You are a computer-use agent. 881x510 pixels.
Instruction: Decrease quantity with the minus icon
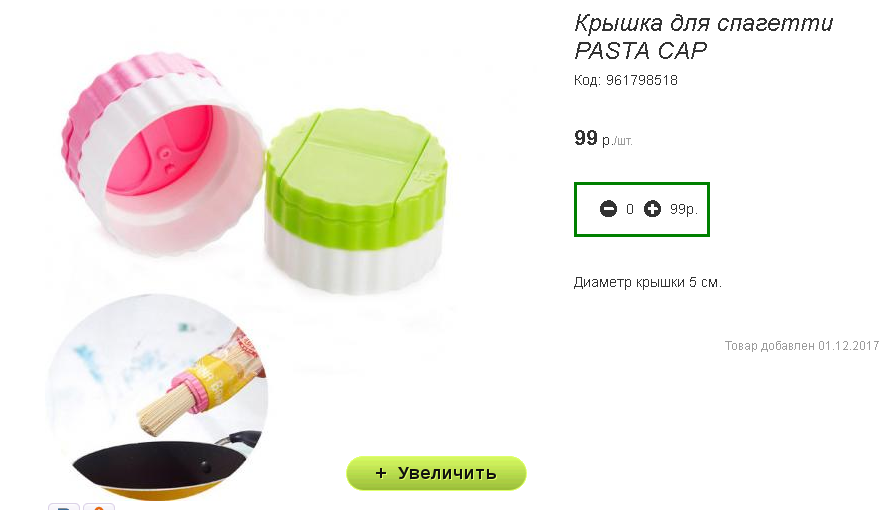608,209
